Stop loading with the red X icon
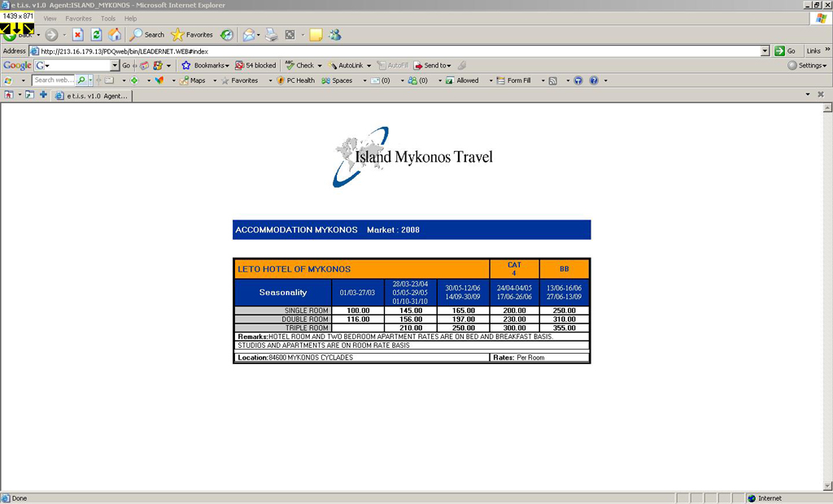 pyautogui.click(x=77, y=35)
